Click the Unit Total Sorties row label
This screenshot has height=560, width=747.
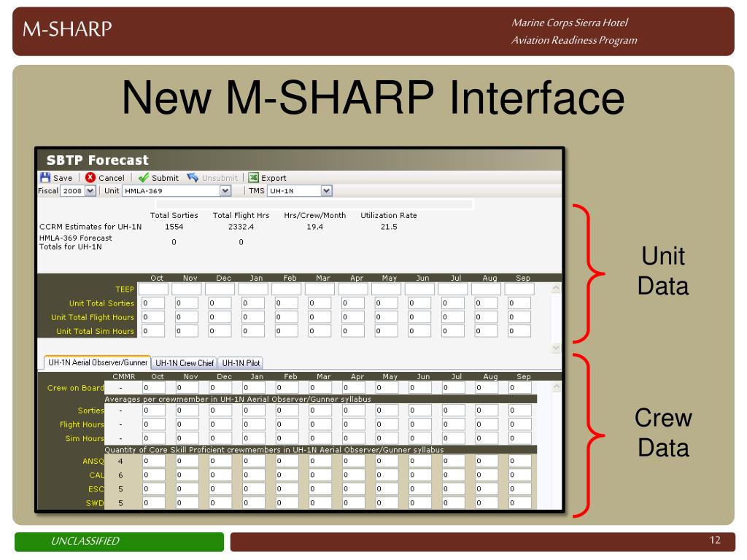click(101, 303)
